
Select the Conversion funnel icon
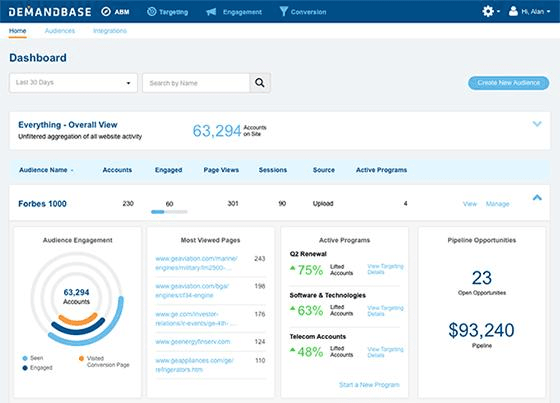(284, 11)
